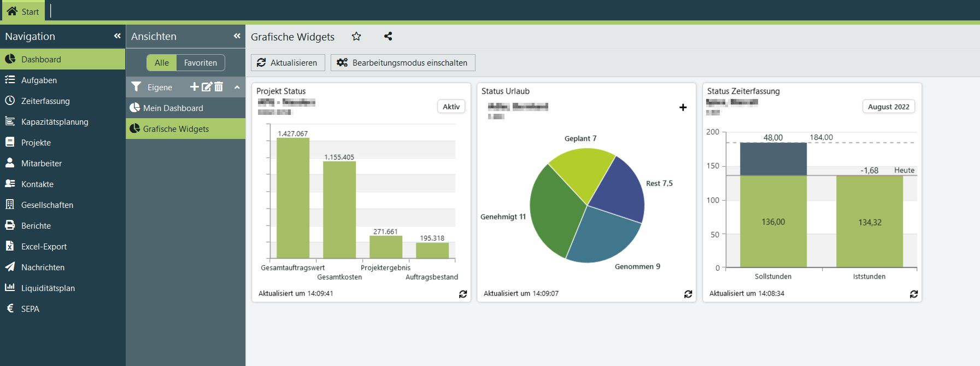The height and width of the screenshot is (366, 980).
Task: Refresh the Projekt Status widget
Action: coord(463,294)
